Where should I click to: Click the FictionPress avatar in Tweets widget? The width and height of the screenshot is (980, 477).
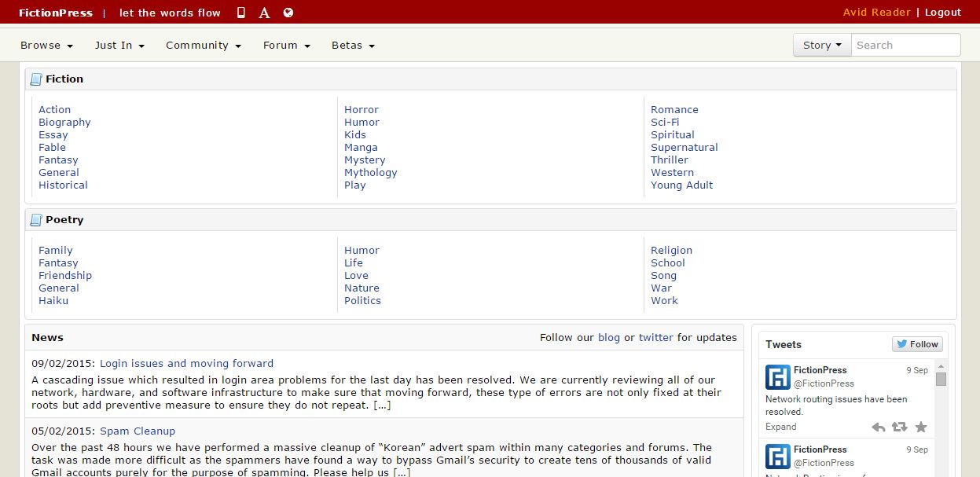[777, 377]
